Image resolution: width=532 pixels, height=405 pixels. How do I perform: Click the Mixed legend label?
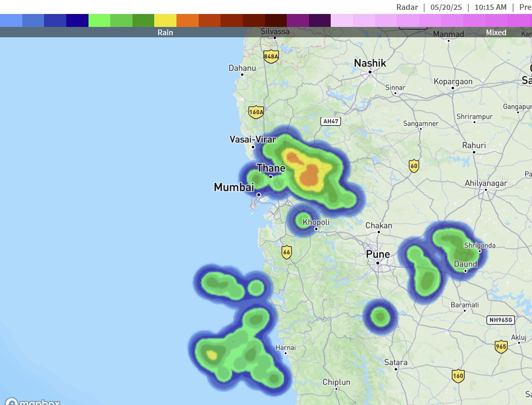(496, 33)
